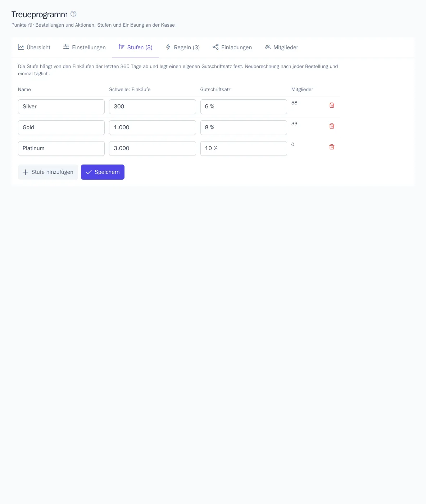426x504 pixels.
Task: Delete the Silver tier with trash icon
Action: (332, 105)
